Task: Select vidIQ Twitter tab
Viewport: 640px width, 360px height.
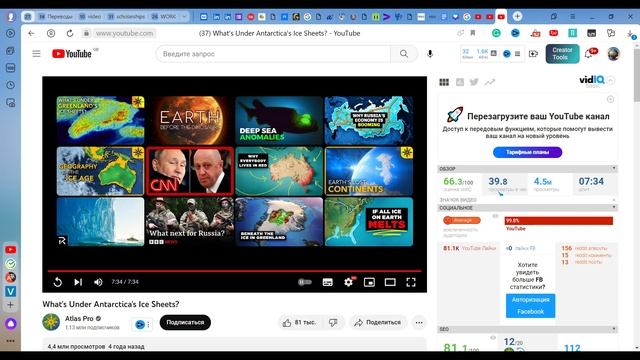Action: pyautogui.click(x=474, y=82)
